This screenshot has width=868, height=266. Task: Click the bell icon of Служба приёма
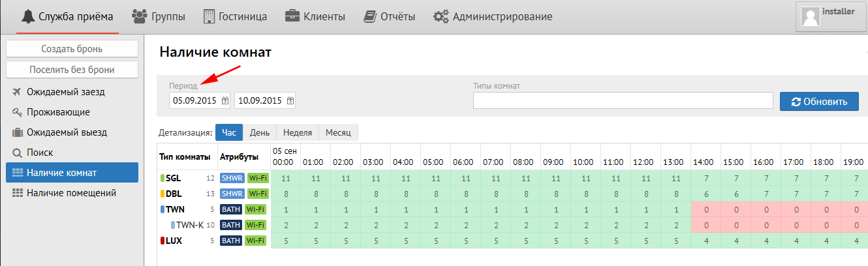[27, 16]
